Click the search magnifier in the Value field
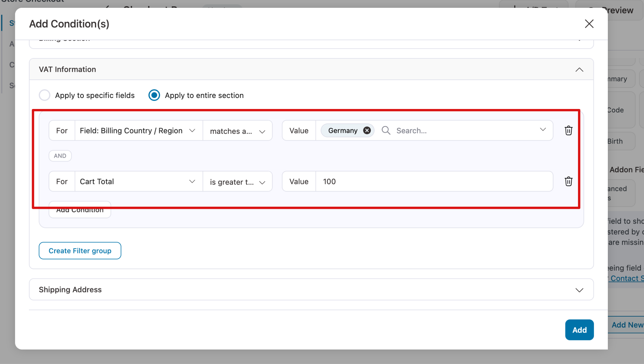The width and height of the screenshot is (644, 364). click(x=386, y=130)
